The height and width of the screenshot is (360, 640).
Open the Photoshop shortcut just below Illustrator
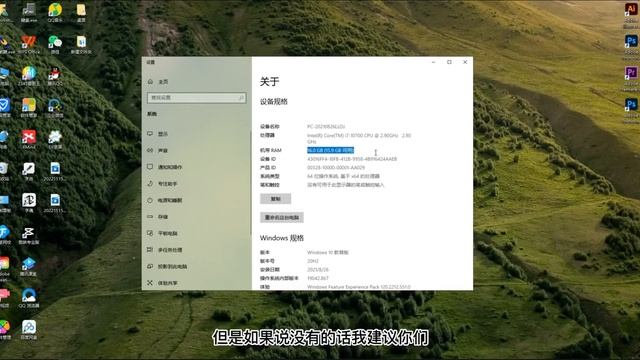point(631,42)
